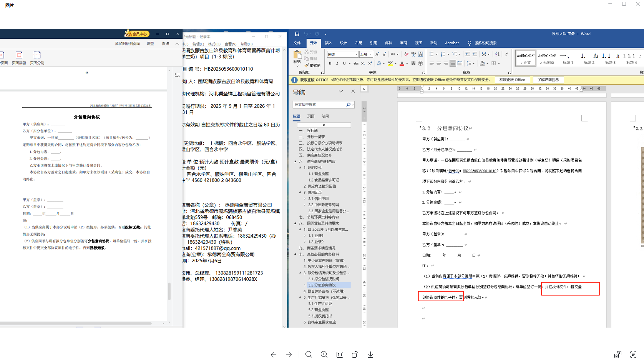The height and width of the screenshot is (363, 644).
Task: Open the bullet list style dropdown
Action: coord(437,55)
